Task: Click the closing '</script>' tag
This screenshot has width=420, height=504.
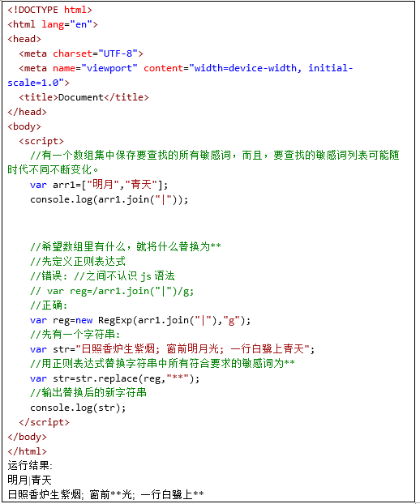Action: coord(45,422)
